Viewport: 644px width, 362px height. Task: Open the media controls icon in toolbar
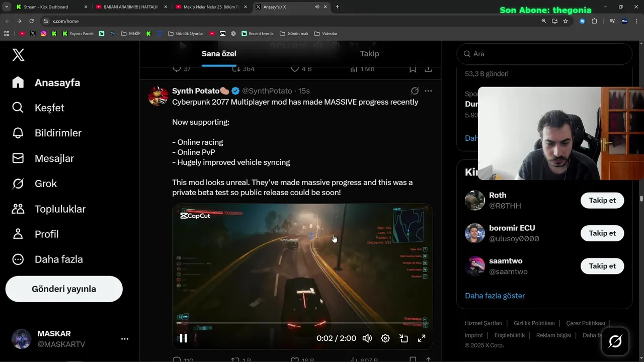tap(612, 21)
